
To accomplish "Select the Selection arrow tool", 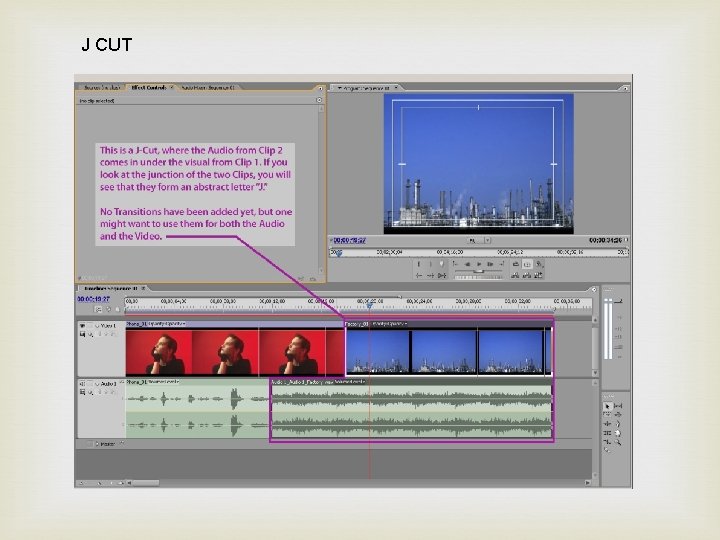I will 608,406.
